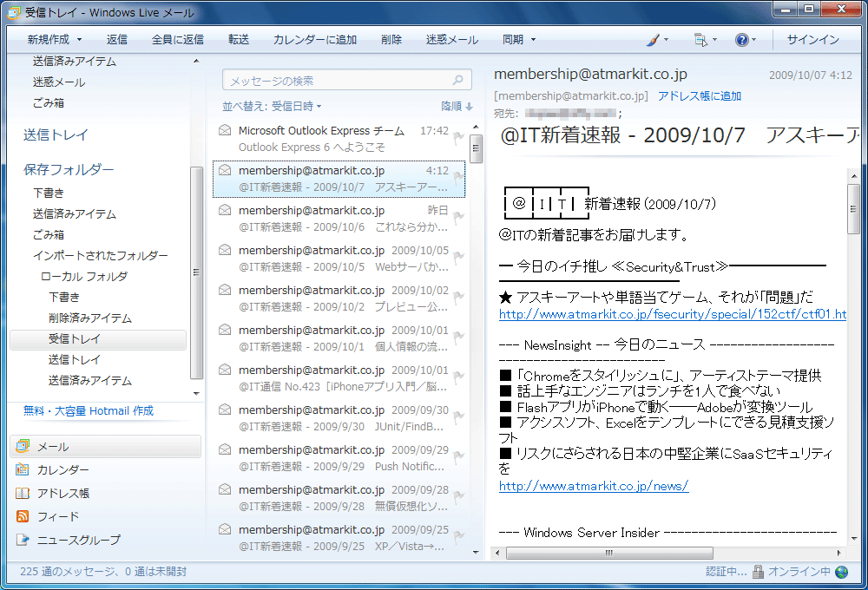Click the Windows Live Mail title bar icon

pos(14,12)
